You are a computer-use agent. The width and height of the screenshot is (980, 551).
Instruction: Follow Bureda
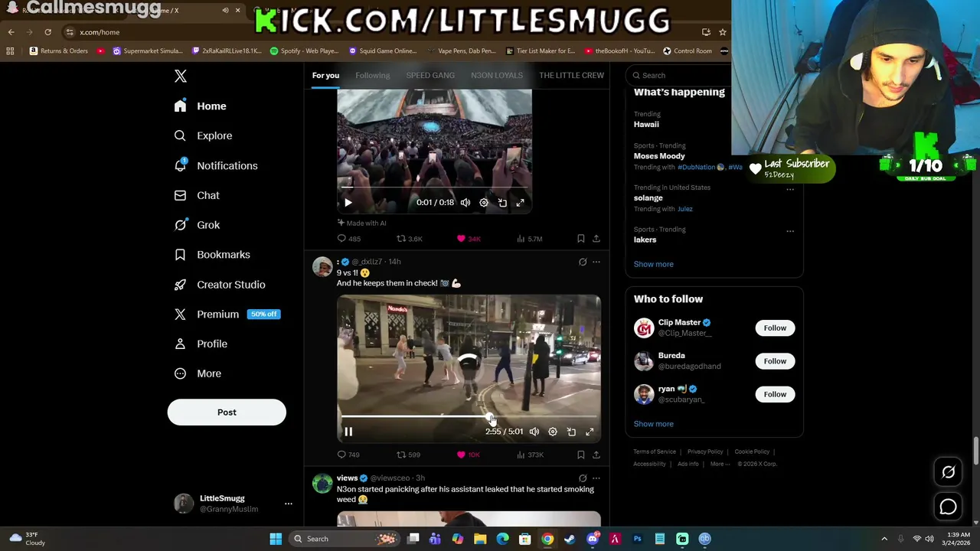[x=775, y=361]
